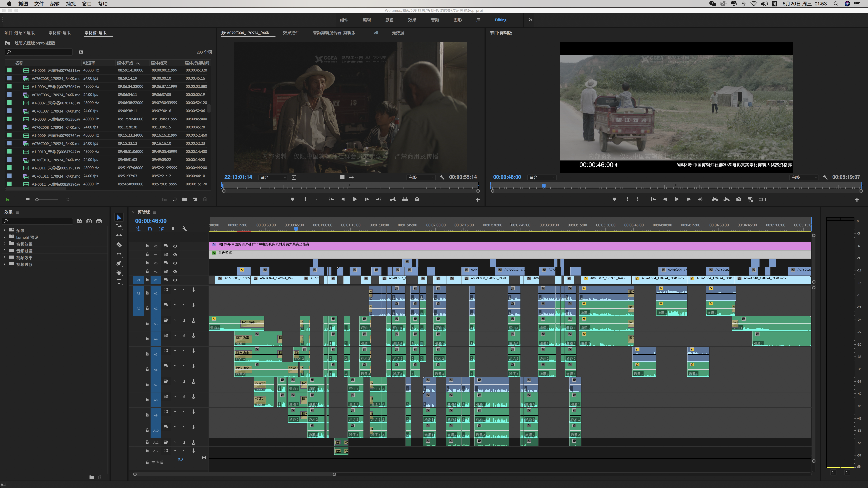
Task: Hide video track V5 with eye icon
Action: point(175,246)
